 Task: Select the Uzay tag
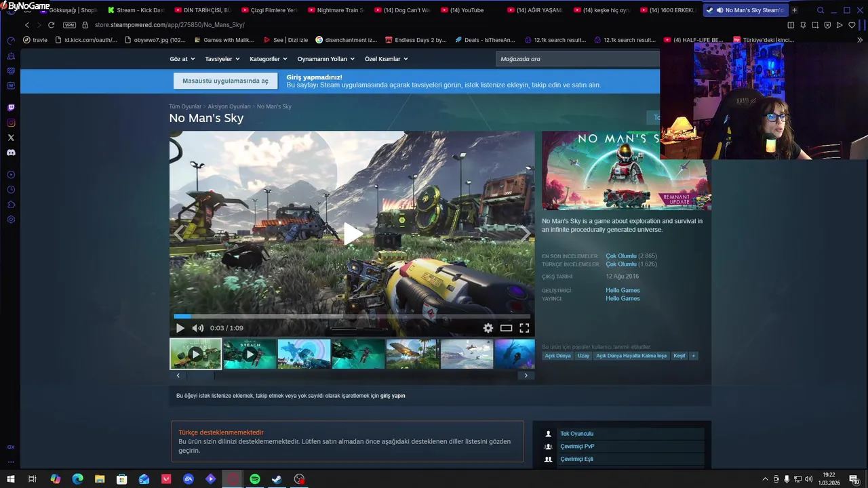pos(583,356)
